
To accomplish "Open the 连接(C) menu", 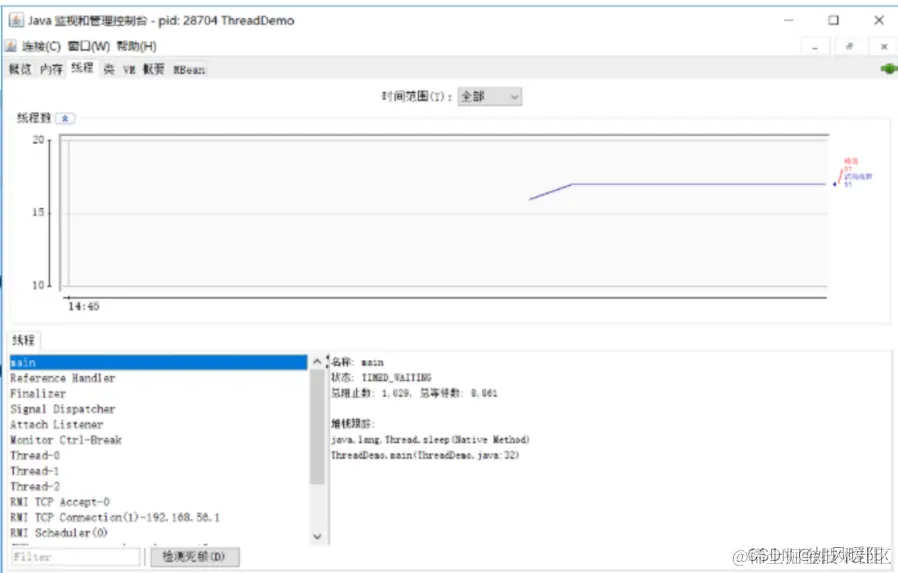I will 41,46.
